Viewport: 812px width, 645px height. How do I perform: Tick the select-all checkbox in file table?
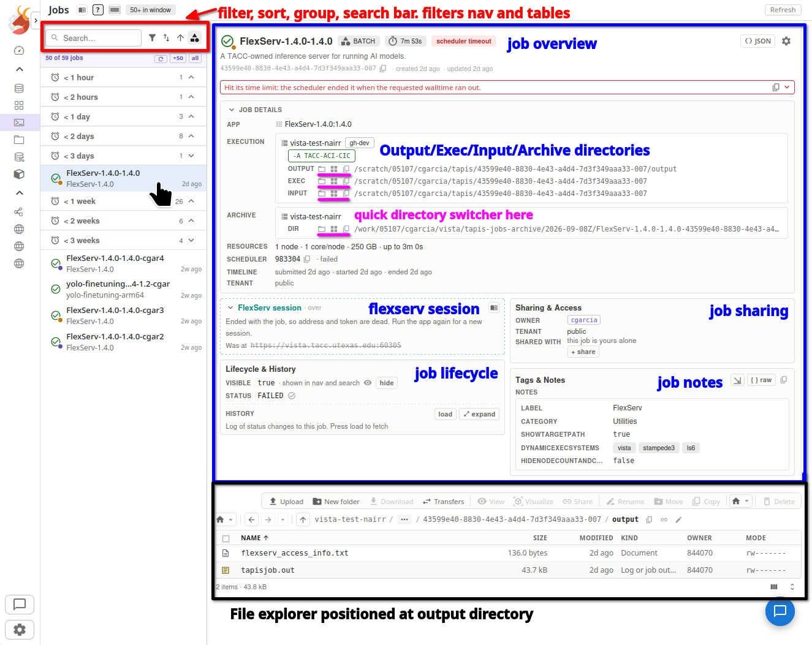pyautogui.click(x=226, y=538)
